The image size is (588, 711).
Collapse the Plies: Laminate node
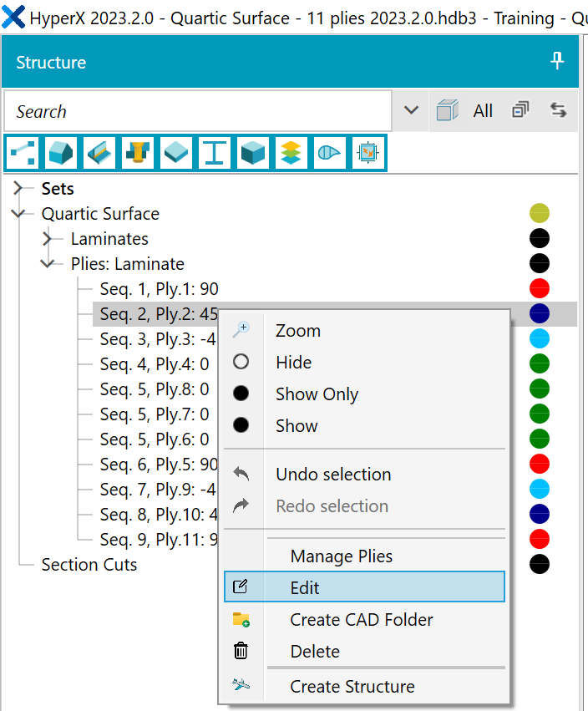tap(47, 263)
